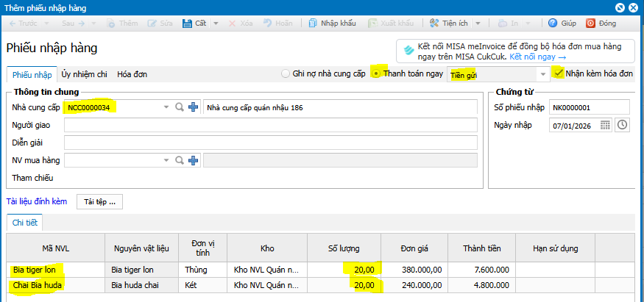This screenshot has height=302, width=644.
Task: Click the supplier name field
Action: pos(341,107)
